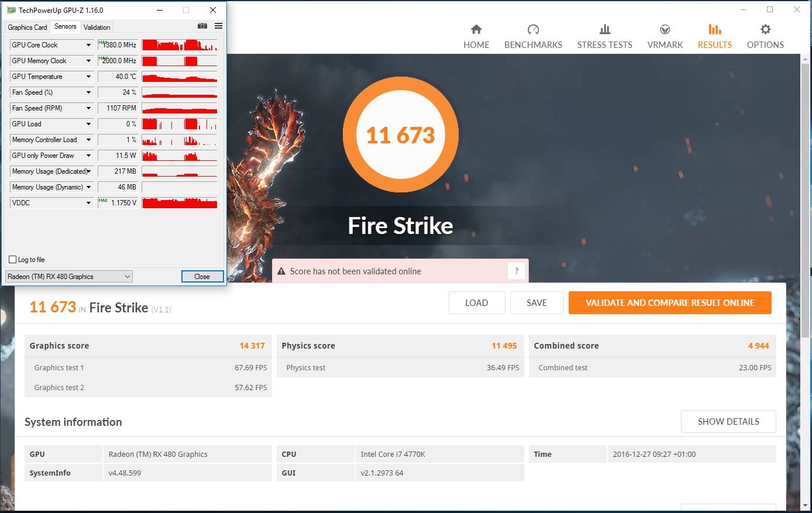This screenshot has height=513, width=812.
Task: Expand GPU Memory Clock sensor dropdown
Action: pyautogui.click(x=89, y=61)
